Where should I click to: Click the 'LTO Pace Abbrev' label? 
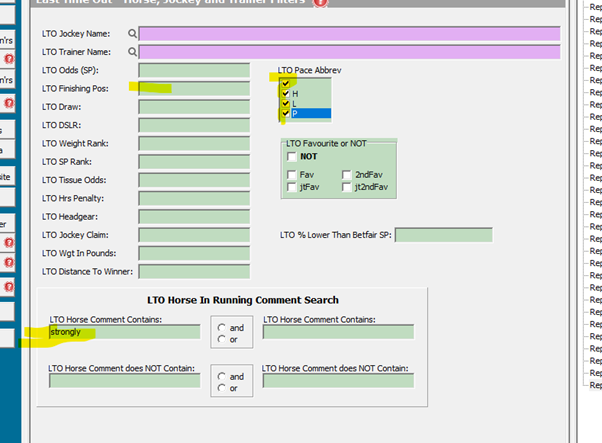tap(309, 70)
